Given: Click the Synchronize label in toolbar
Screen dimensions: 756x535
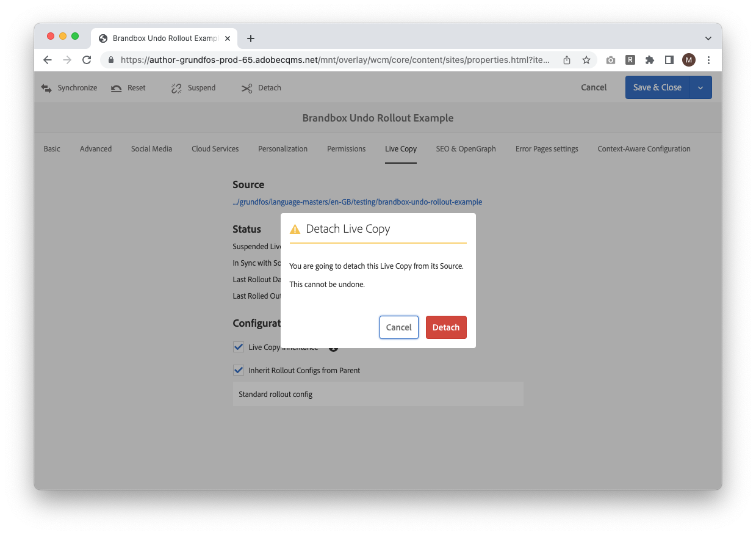Looking at the screenshot, I should click(x=77, y=88).
